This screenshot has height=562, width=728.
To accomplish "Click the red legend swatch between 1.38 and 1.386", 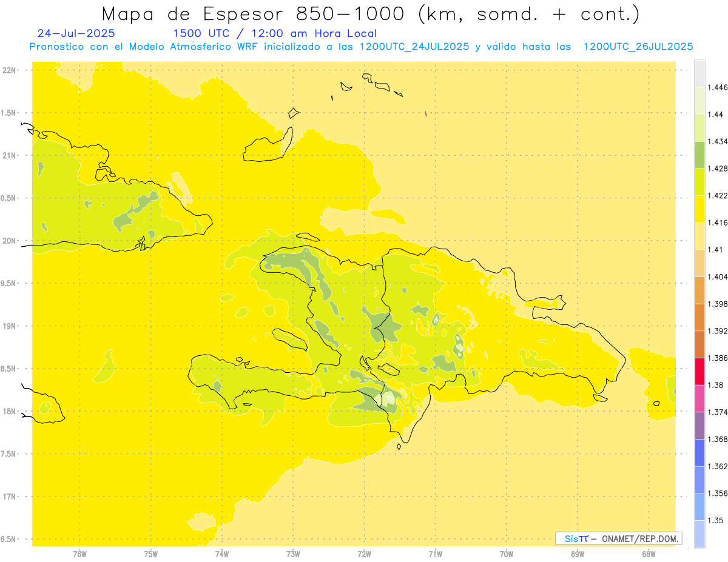I will pos(700,371).
